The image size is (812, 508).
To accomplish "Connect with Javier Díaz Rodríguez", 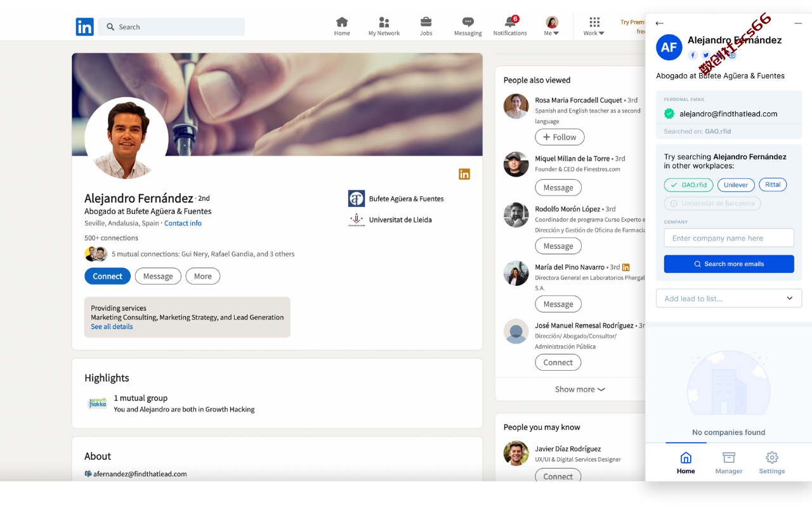I will click(x=558, y=476).
